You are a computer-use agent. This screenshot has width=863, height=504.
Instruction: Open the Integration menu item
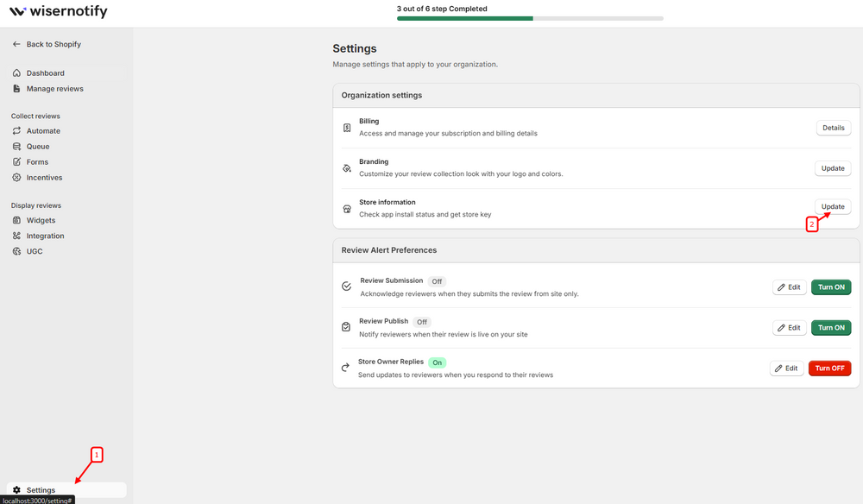[45, 236]
